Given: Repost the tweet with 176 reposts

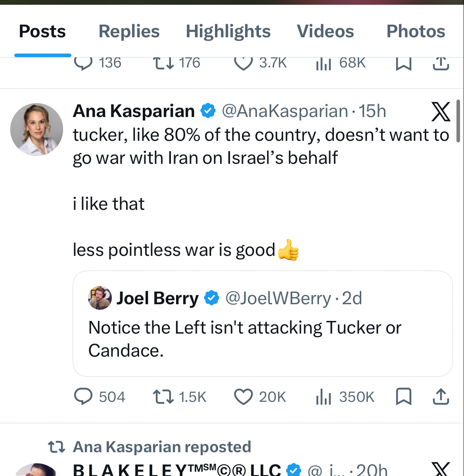Looking at the screenshot, I should pos(163,63).
